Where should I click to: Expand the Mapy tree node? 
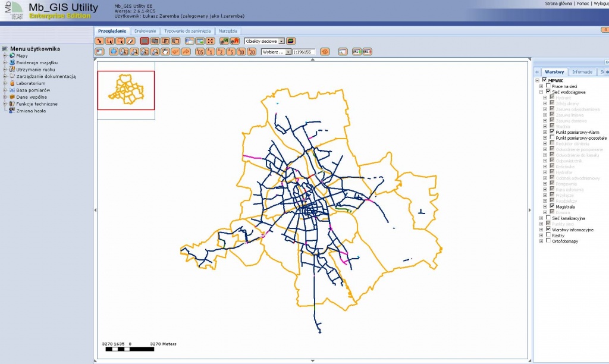[x=5, y=55]
